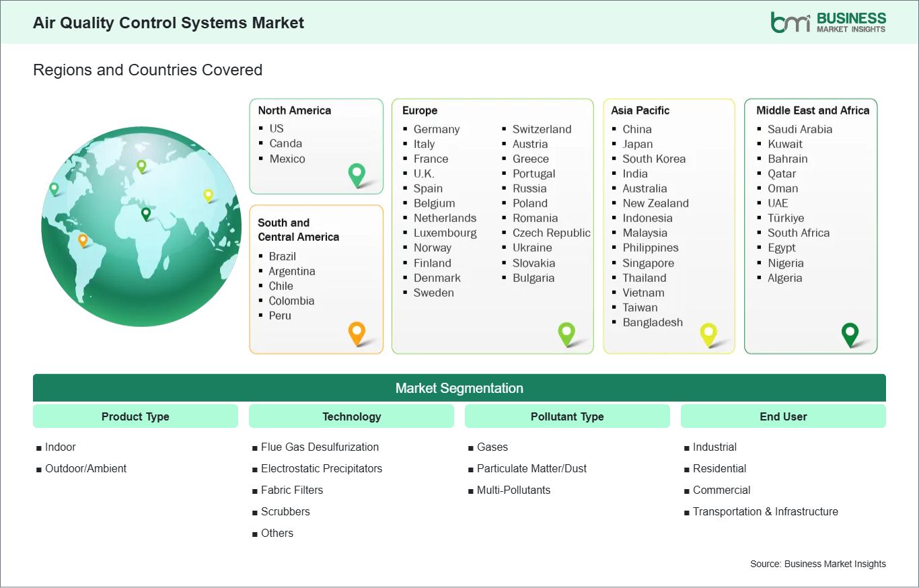Open the Source: Business Market Insights link
This screenshot has height=588, width=919.
coord(817,564)
